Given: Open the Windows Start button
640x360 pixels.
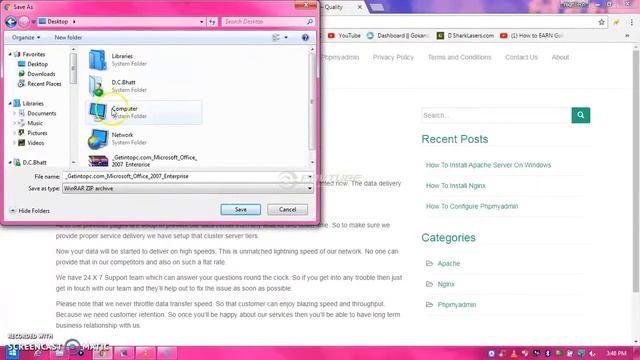Looking at the screenshot, I should pos(11,352).
